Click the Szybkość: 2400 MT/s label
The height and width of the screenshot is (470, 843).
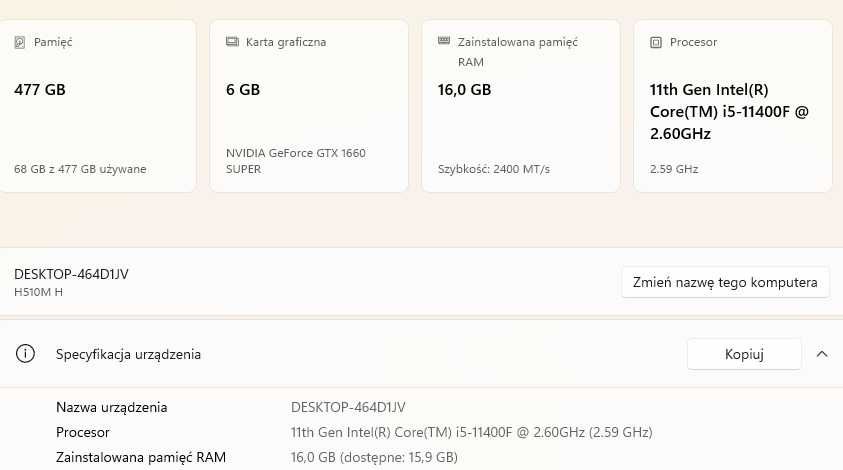[x=493, y=169]
